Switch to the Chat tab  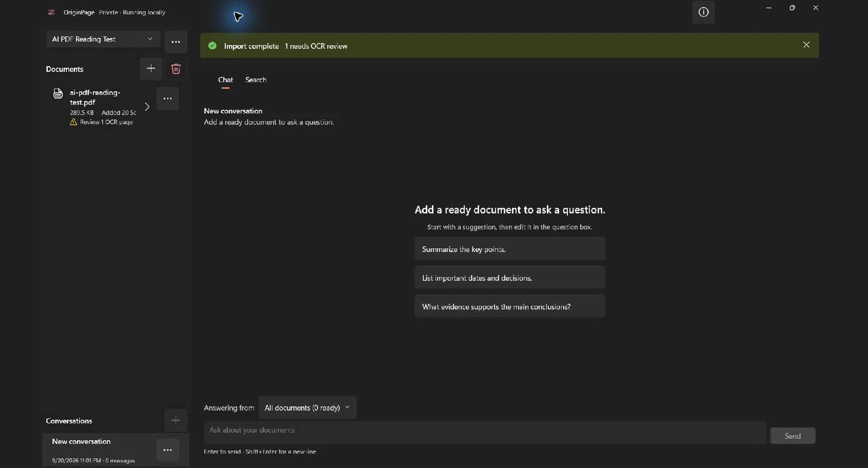225,80
